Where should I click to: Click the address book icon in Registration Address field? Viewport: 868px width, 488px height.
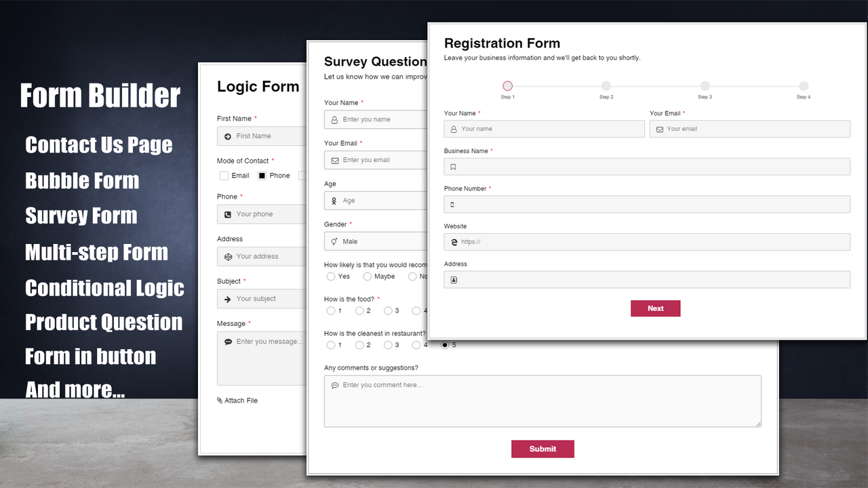454,279
